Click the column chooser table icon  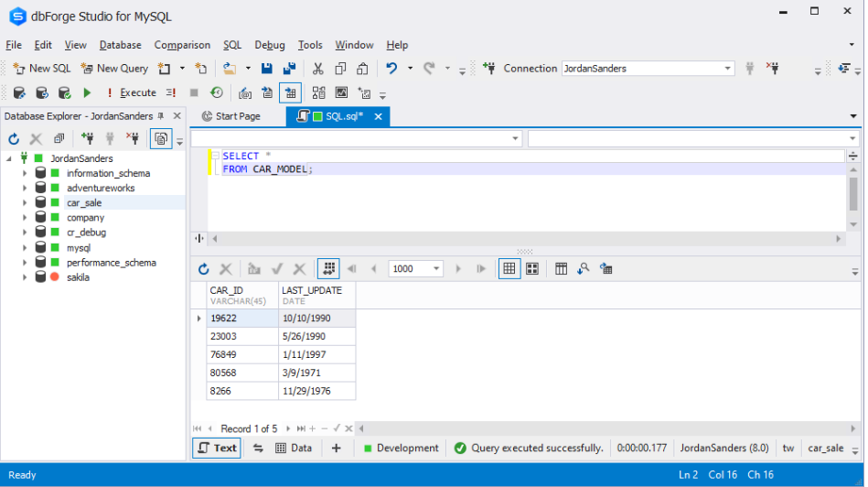click(561, 269)
